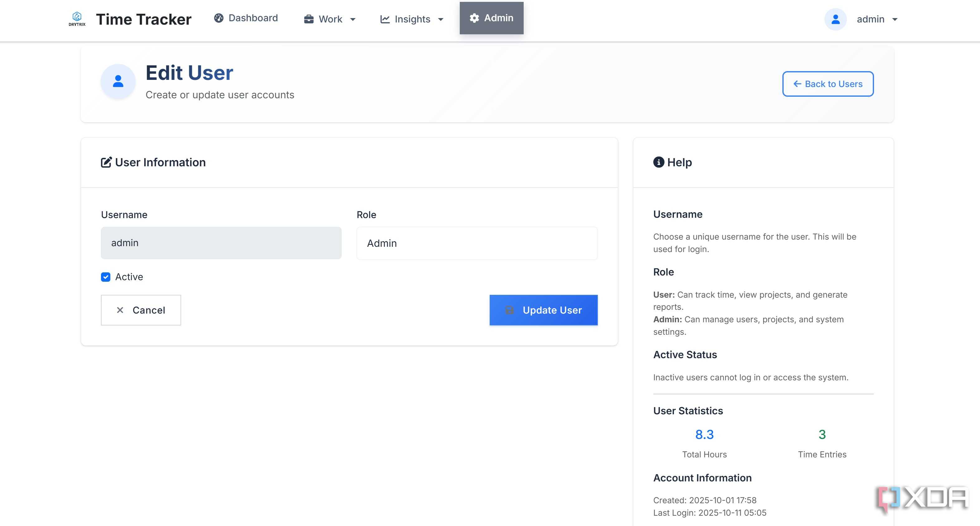Click the Active Status help heading
Screen dimensions: 980x526
point(685,355)
